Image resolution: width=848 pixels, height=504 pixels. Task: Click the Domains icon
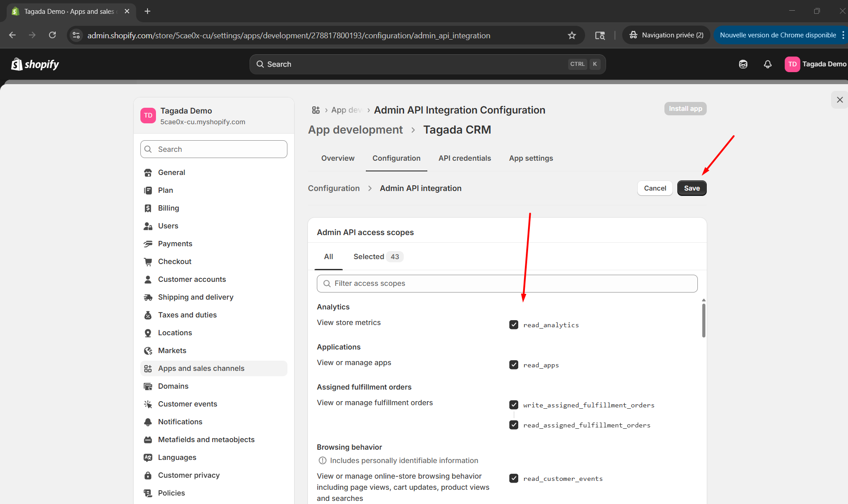click(x=148, y=386)
